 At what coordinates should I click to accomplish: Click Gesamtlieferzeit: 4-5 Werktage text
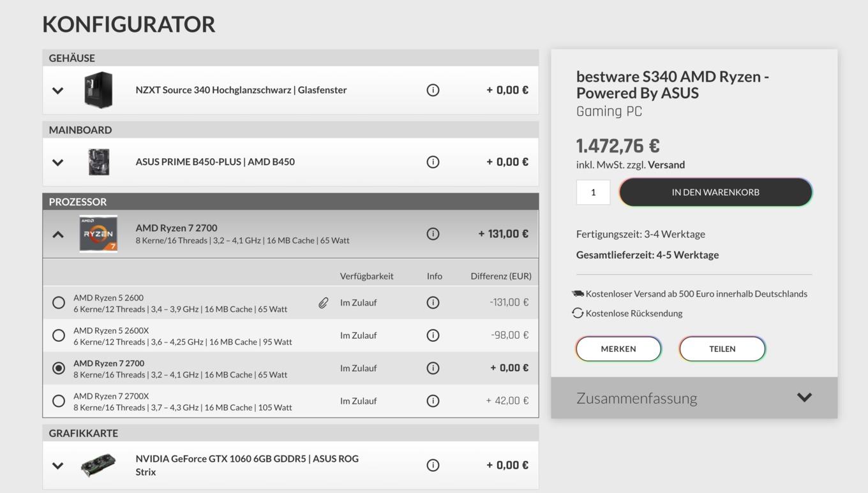(x=647, y=255)
